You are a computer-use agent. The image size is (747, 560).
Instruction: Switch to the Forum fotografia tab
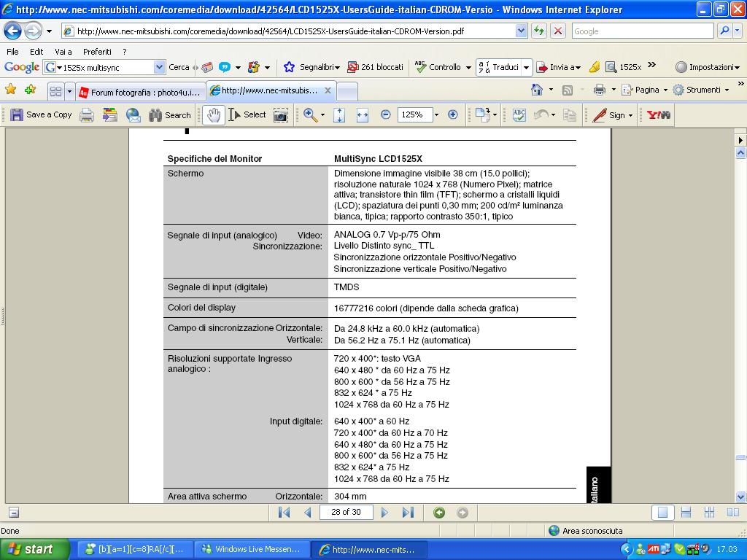(141, 92)
